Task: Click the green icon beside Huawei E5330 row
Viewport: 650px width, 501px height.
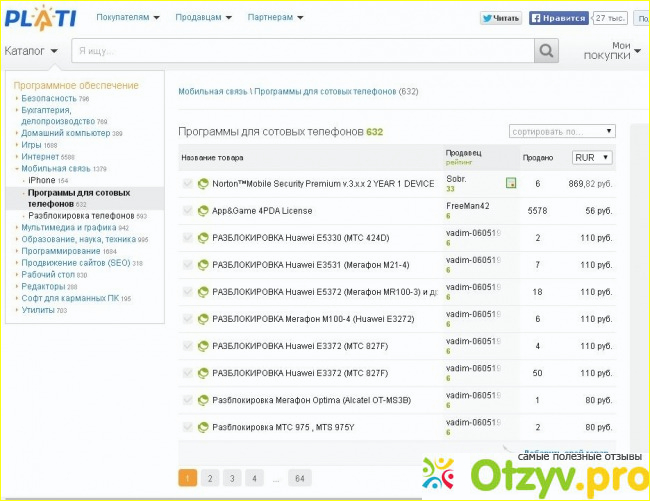Action: click(203, 238)
